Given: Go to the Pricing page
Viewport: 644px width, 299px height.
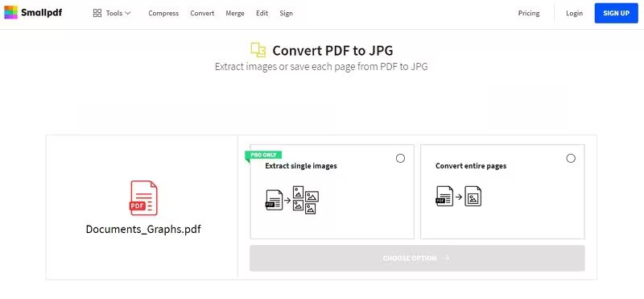Looking at the screenshot, I should point(529,13).
